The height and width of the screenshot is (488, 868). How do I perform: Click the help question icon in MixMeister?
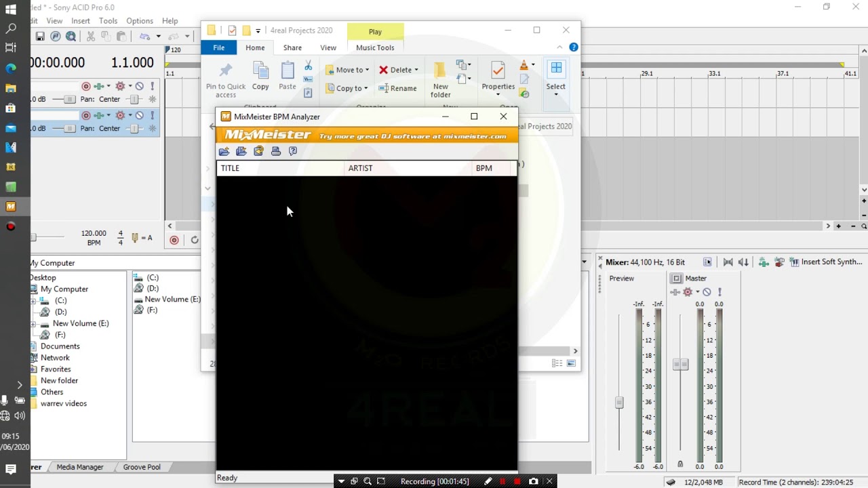point(293,151)
